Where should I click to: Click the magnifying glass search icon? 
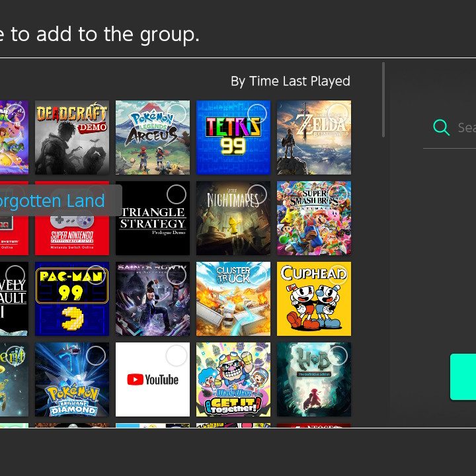click(441, 127)
